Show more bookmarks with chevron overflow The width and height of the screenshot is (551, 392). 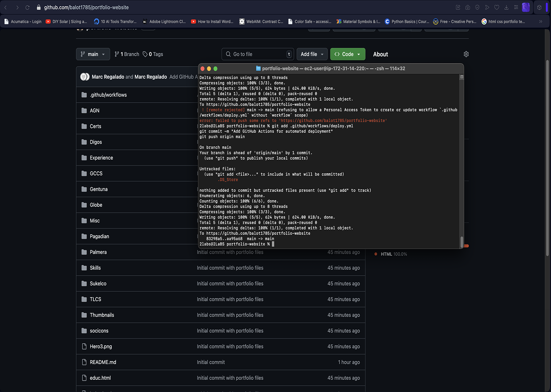pos(541,21)
